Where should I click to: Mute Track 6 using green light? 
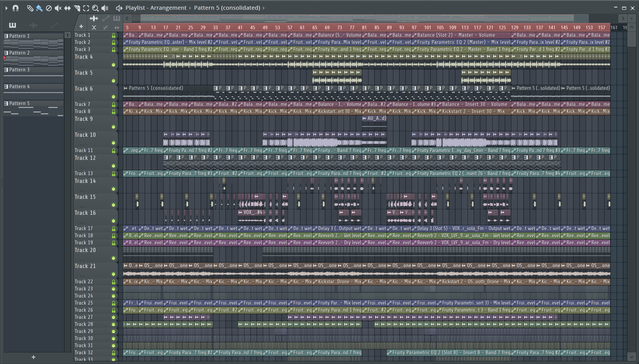(114, 97)
